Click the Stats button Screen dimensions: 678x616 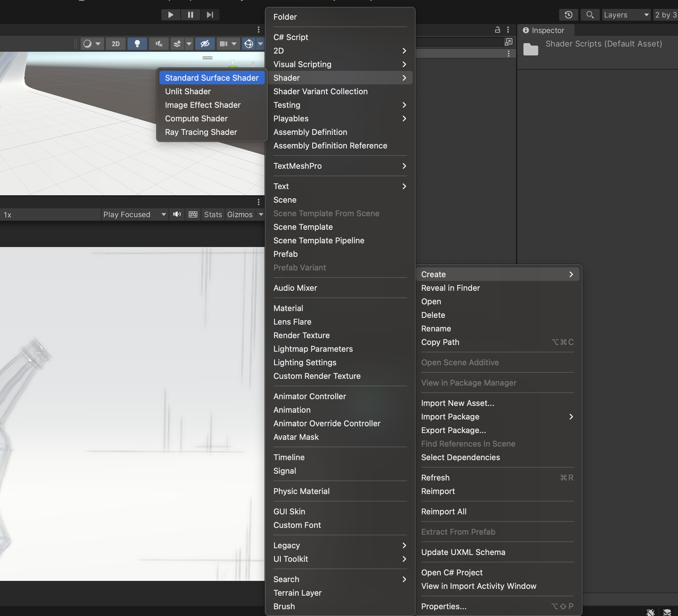pos(213,214)
